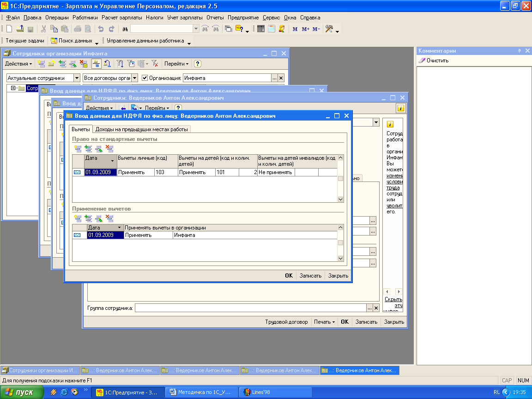Viewport: 532px width, 399px height.
Task: Open the main toolbar search combo box arrow
Action: click(x=196, y=29)
